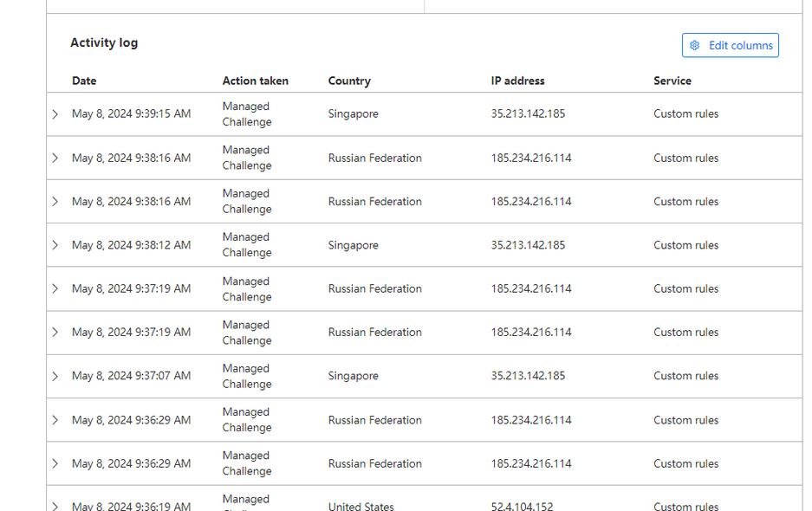Expand the 9:37:07 AM Singapore entry
812x511 pixels.
[x=55, y=376]
